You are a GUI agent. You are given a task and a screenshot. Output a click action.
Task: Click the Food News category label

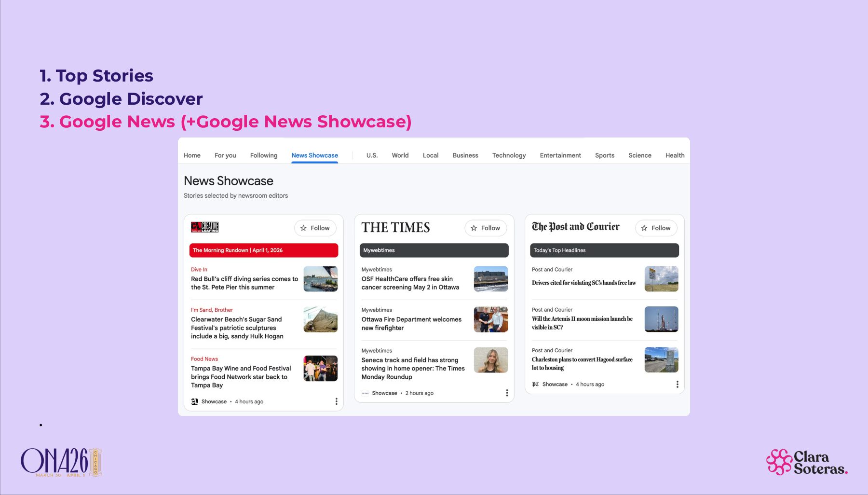coord(204,359)
